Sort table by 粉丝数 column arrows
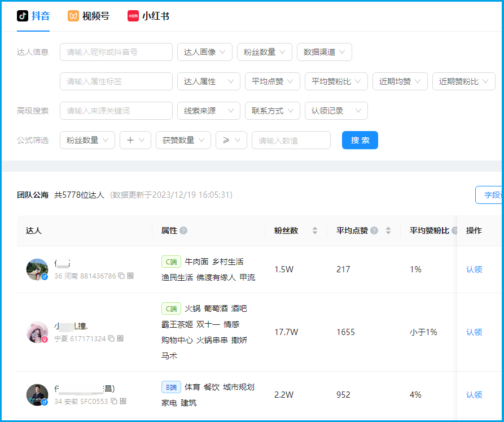Screen dimensions: 504x422 315,230
